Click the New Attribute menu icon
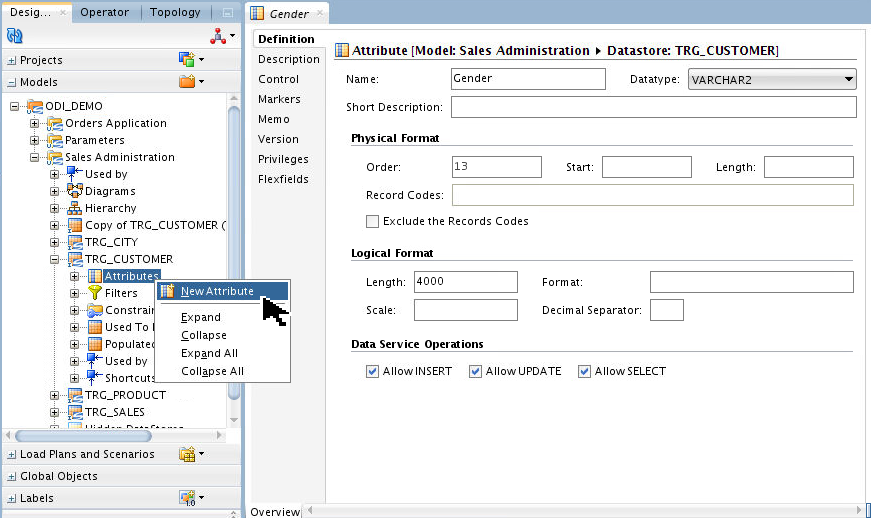The width and height of the screenshot is (871, 518). pos(167,291)
